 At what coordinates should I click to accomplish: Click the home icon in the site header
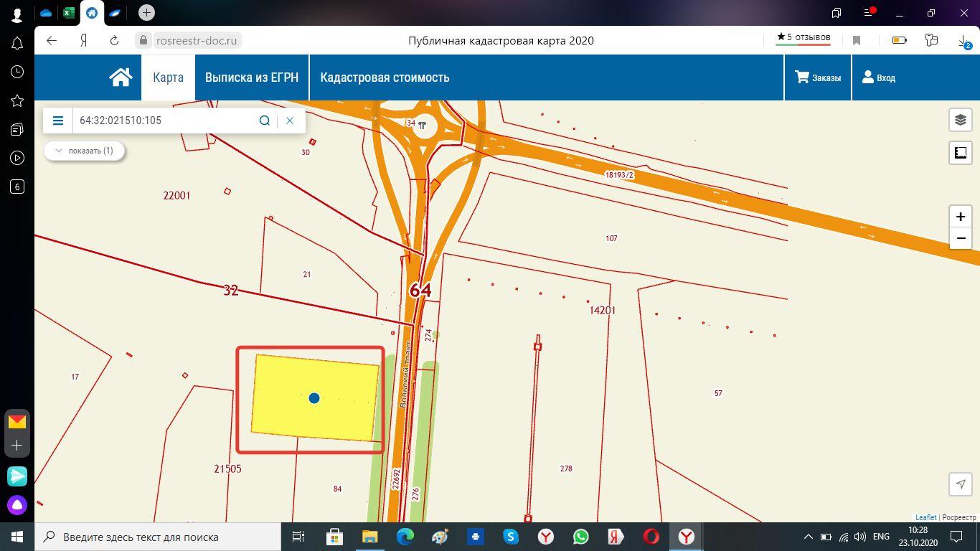(x=121, y=77)
